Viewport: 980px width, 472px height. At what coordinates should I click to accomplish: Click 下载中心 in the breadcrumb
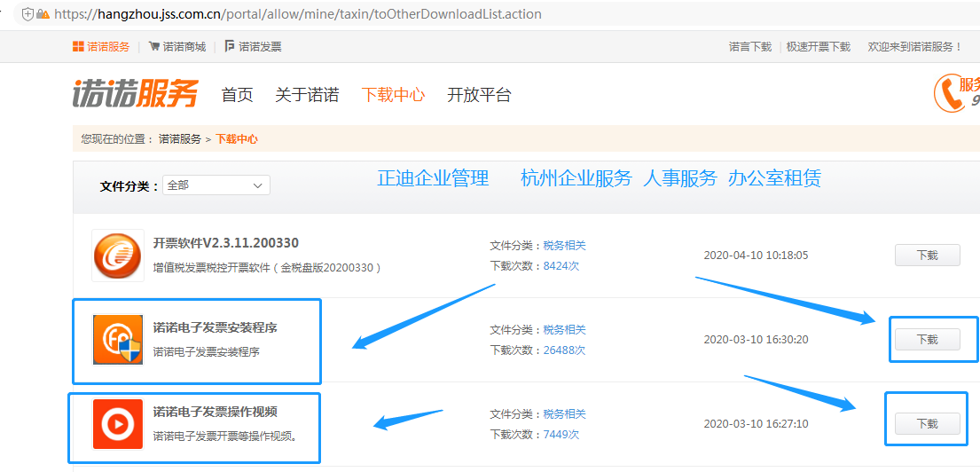237,138
